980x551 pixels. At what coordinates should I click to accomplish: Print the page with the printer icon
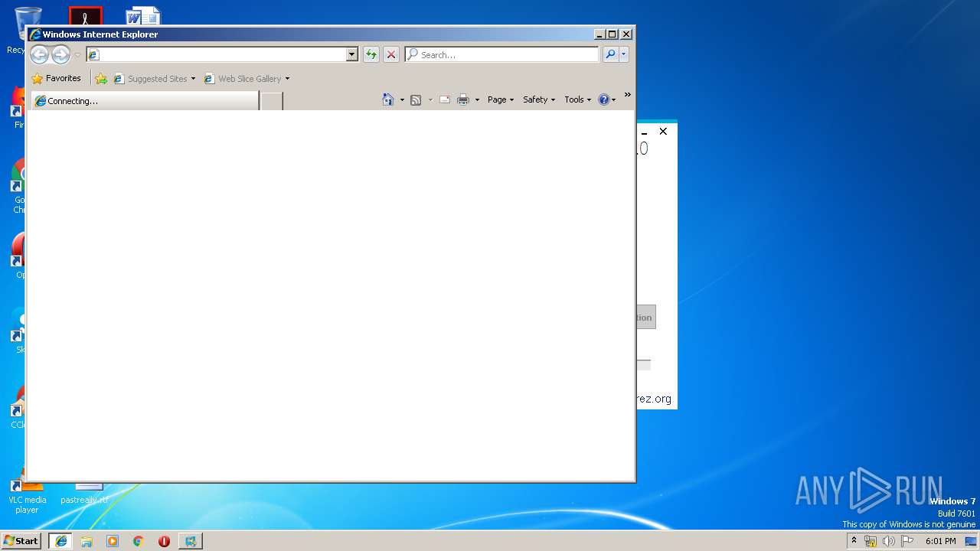point(463,99)
